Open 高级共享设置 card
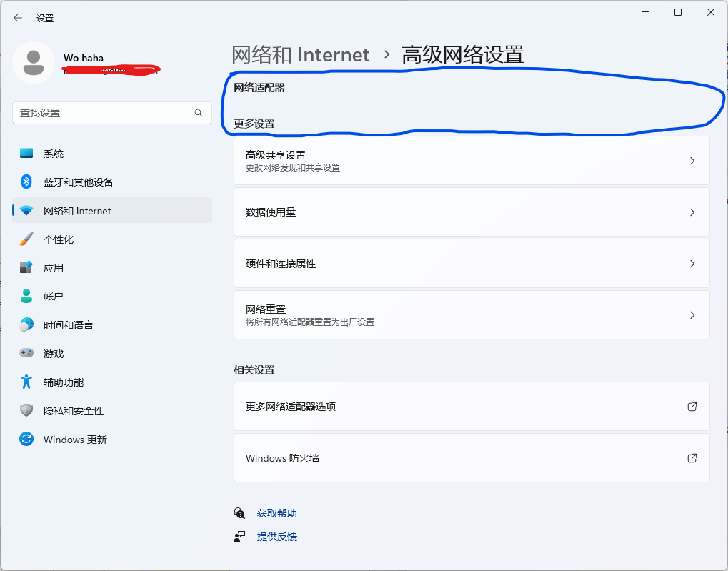 click(x=472, y=161)
